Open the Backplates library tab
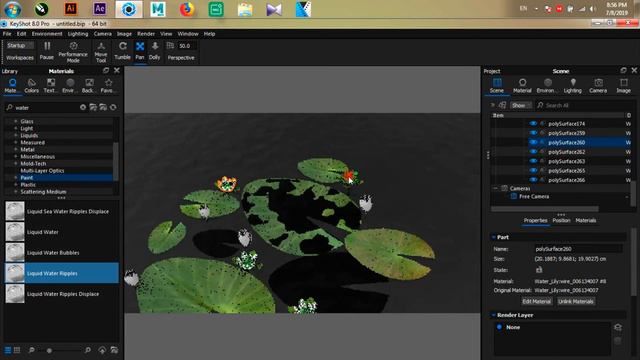Viewport: 640px width, 360px height. [x=89, y=86]
